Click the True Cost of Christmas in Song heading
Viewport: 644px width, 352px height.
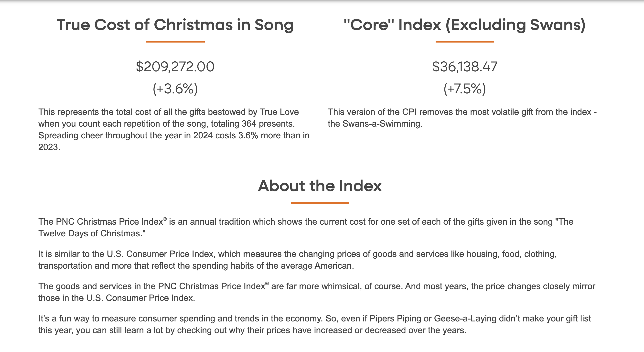(x=175, y=25)
